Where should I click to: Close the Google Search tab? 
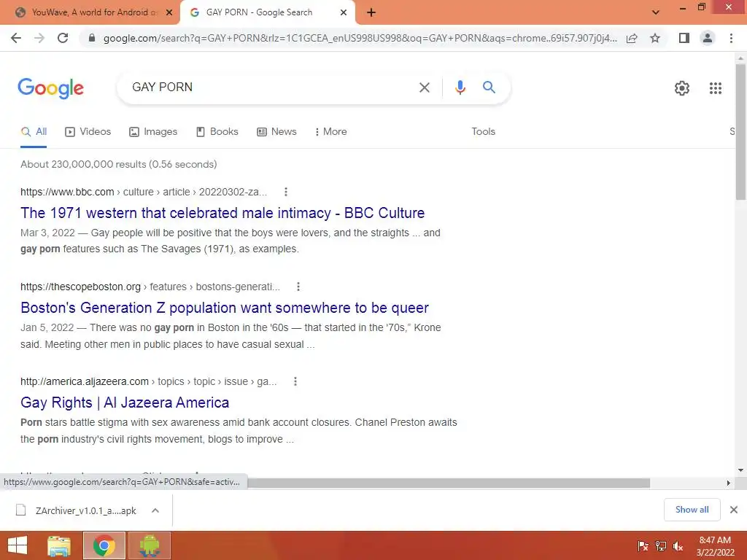tap(344, 13)
